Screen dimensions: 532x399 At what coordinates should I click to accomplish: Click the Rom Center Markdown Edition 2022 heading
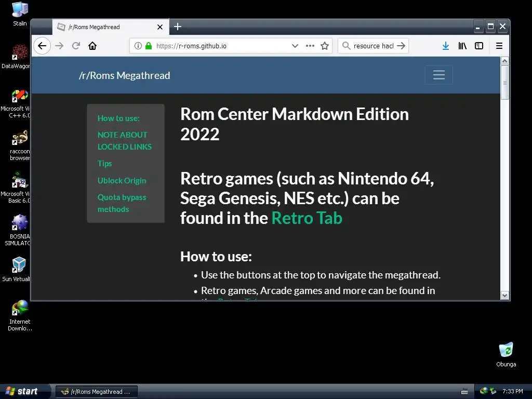[295, 124]
